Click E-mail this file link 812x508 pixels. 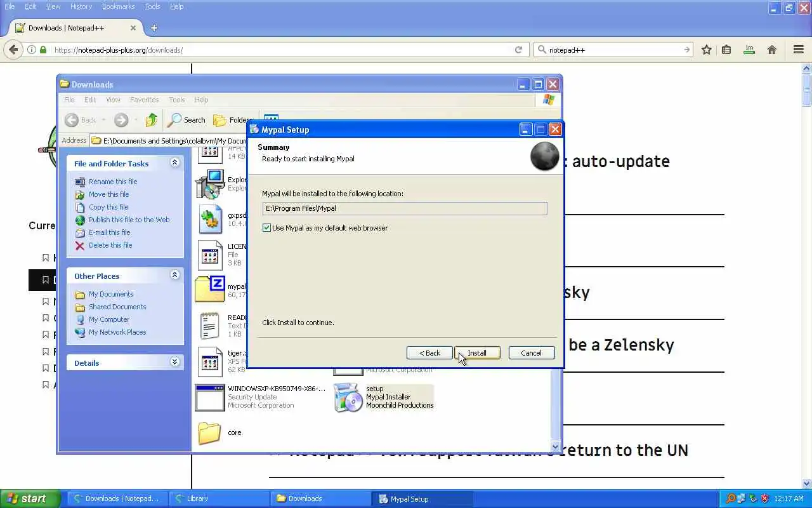pos(109,232)
